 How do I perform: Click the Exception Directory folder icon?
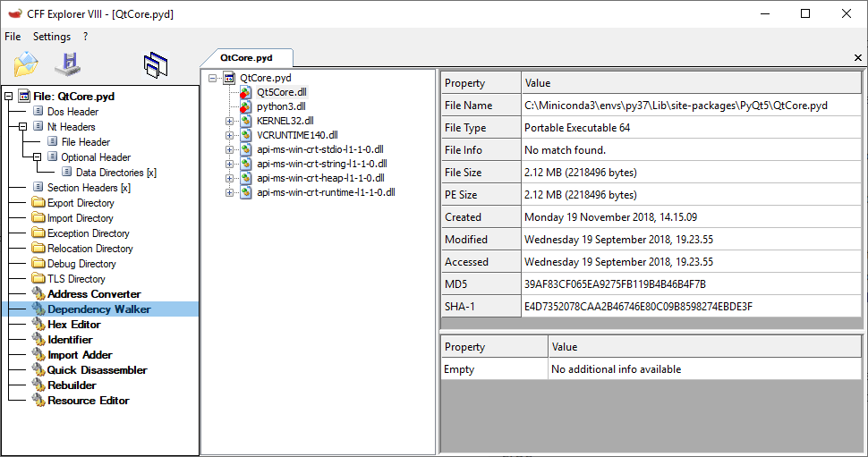point(38,233)
